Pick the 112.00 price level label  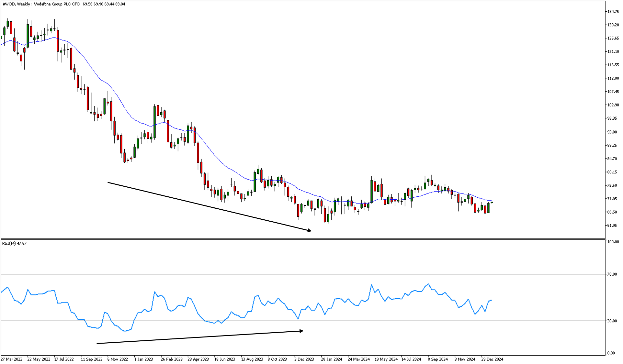pyautogui.click(x=613, y=78)
